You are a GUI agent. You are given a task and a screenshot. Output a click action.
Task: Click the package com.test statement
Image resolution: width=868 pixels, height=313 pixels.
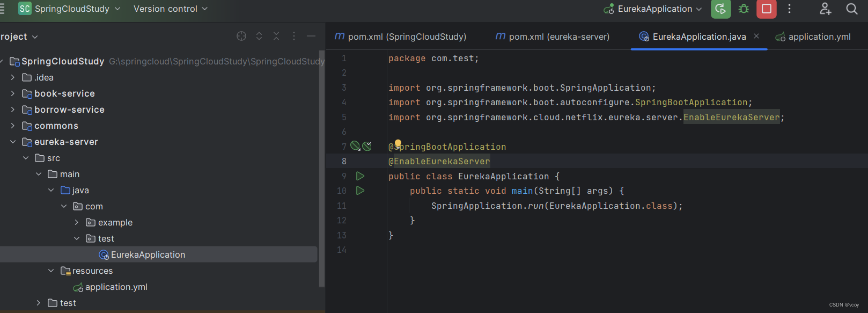(433, 58)
